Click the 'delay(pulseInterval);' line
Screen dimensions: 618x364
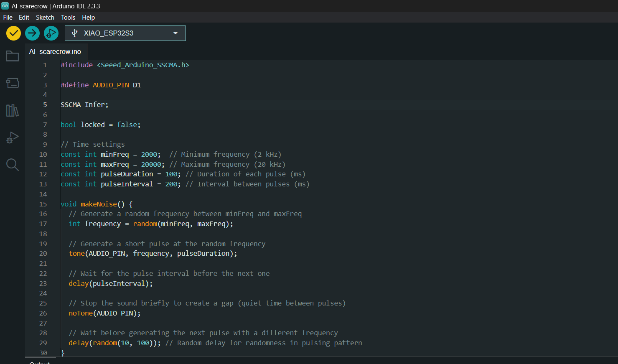point(111,283)
